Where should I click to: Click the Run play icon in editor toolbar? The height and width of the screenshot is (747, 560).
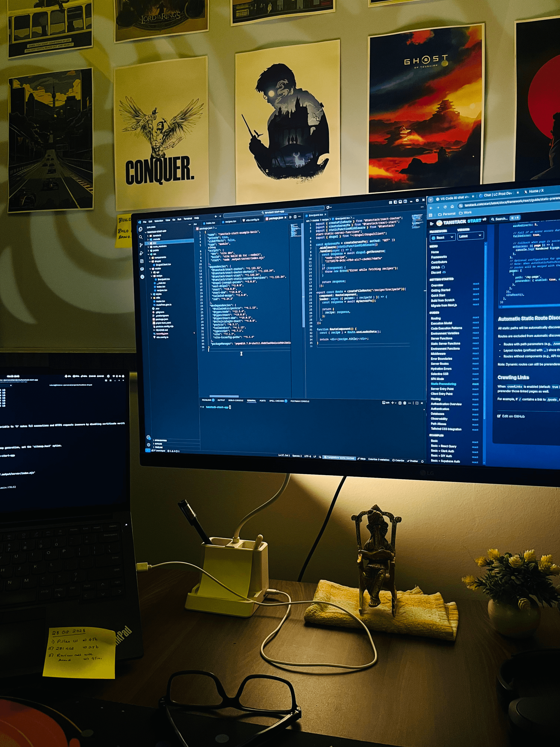coord(290,217)
